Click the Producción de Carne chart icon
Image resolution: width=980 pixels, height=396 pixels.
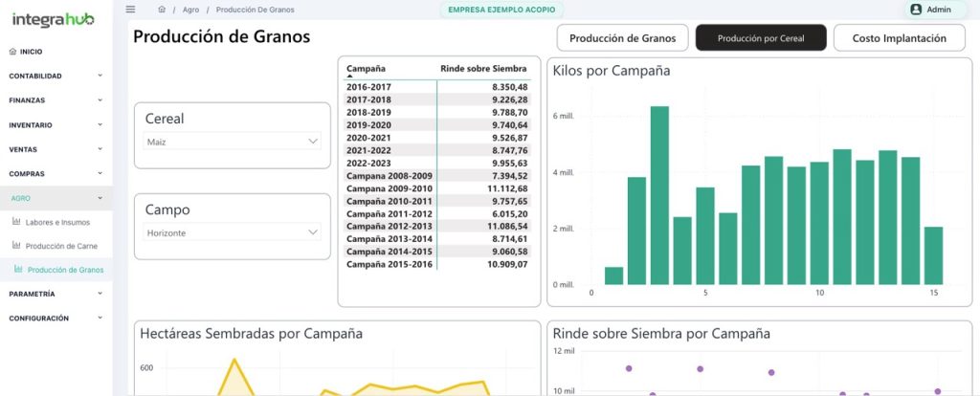point(16,246)
